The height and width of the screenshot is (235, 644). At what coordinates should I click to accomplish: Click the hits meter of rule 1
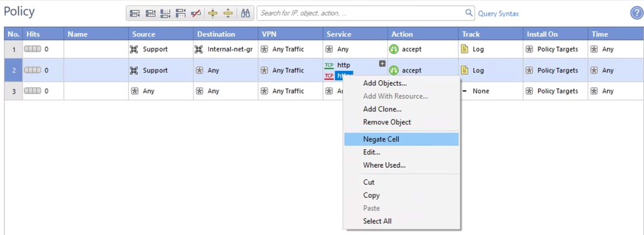[32, 49]
